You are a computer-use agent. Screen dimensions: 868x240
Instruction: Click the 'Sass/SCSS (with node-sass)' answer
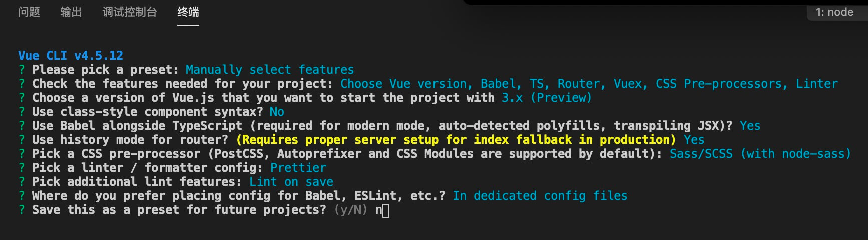coord(760,153)
